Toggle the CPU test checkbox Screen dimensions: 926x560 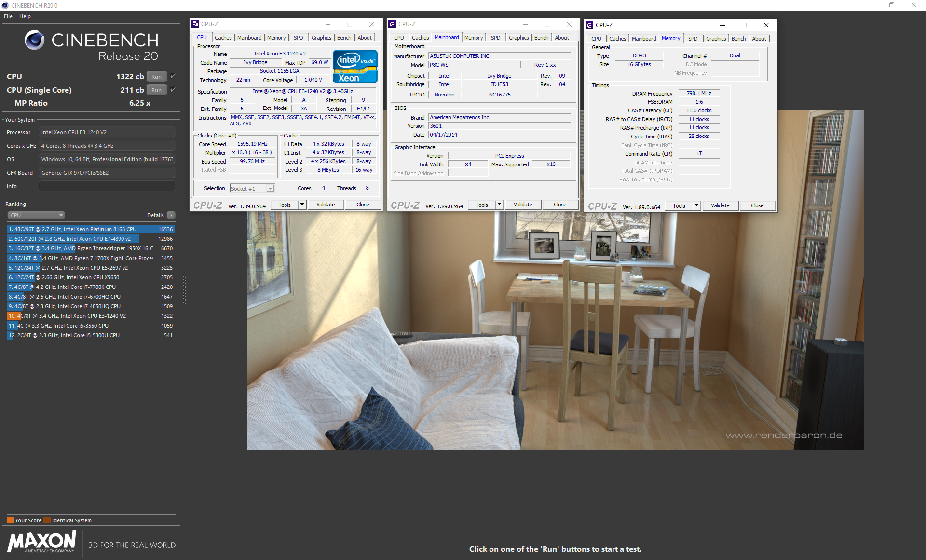click(x=173, y=76)
